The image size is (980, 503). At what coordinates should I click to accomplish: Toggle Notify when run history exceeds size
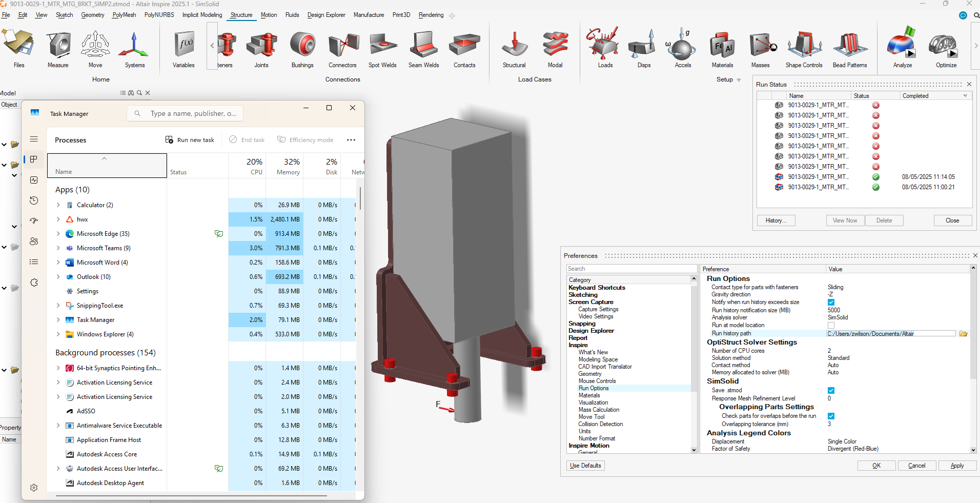[831, 303]
